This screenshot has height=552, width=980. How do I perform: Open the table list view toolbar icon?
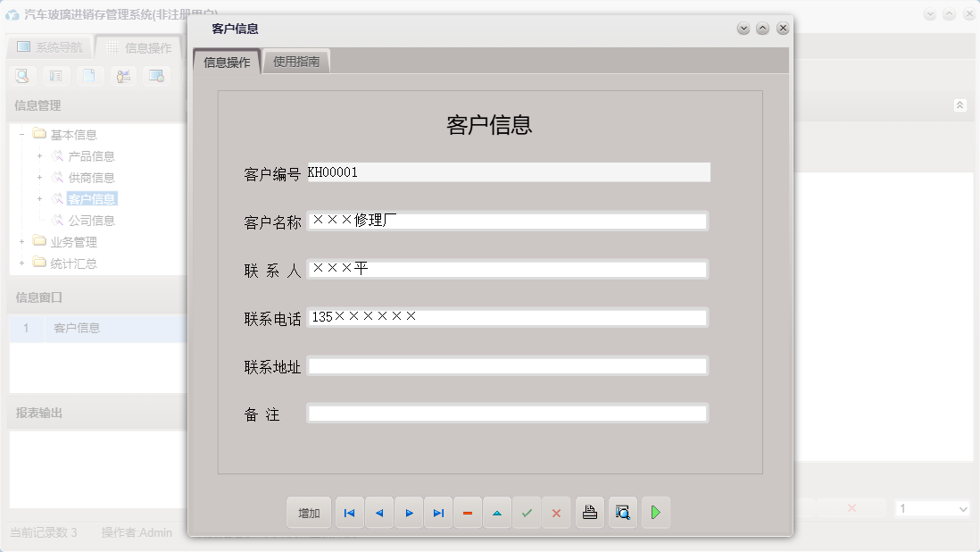pyautogui.click(x=54, y=76)
